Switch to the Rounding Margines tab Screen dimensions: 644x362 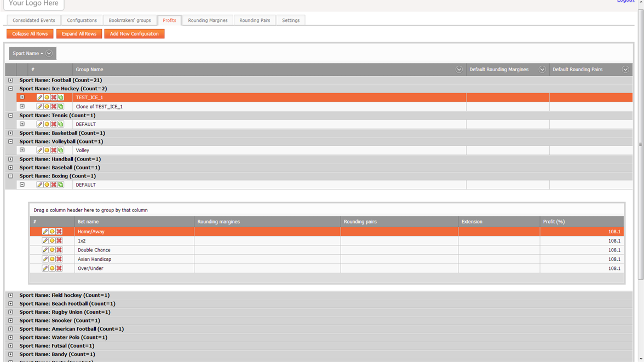[x=208, y=20]
